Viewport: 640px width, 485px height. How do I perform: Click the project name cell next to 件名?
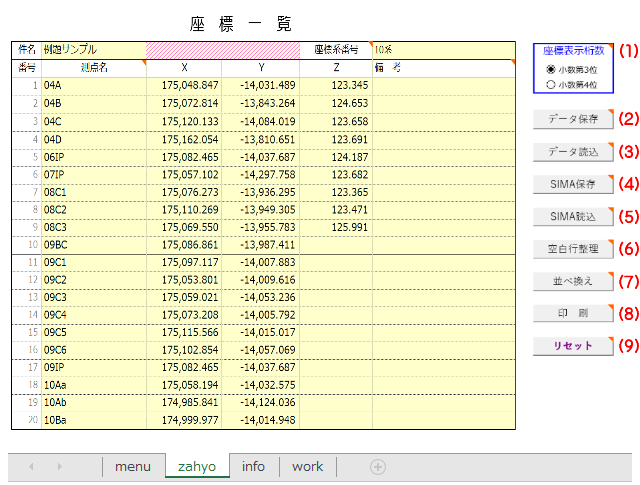94,50
